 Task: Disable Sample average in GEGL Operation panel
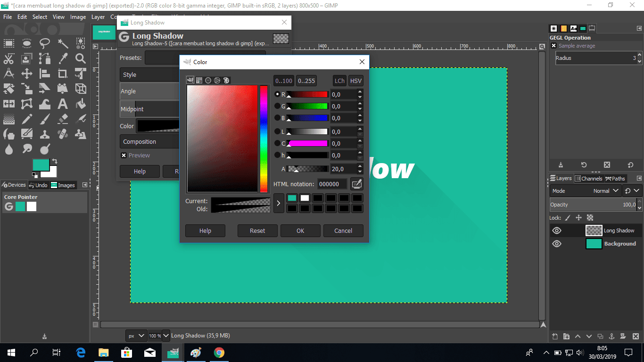[553, 46]
